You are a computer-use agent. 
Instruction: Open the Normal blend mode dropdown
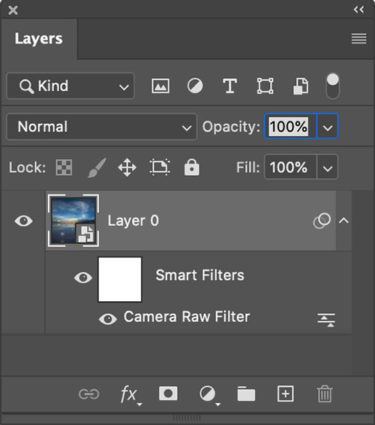pyautogui.click(x=101, y=127)
